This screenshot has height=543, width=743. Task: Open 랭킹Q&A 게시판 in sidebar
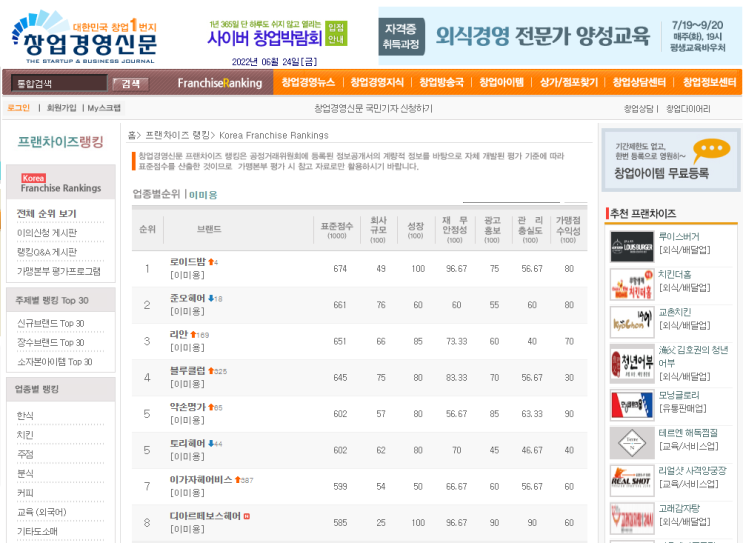pos(46,252)
